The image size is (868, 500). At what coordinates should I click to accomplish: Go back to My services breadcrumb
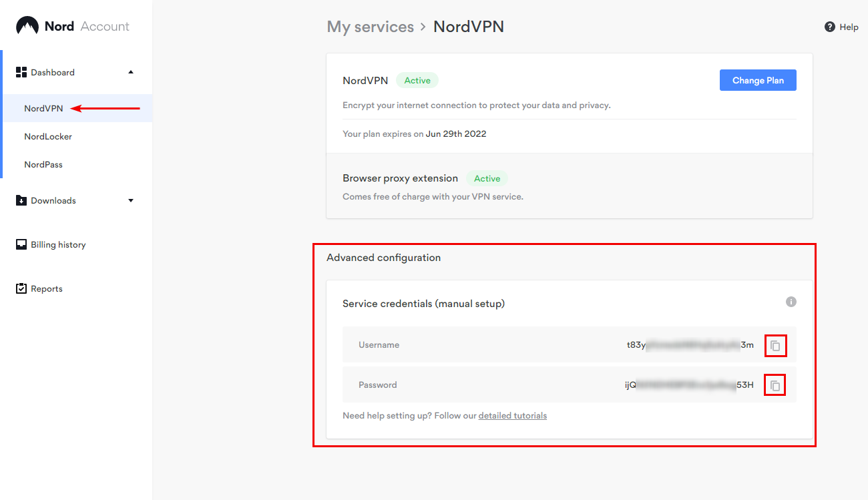(x=370, y=26)
